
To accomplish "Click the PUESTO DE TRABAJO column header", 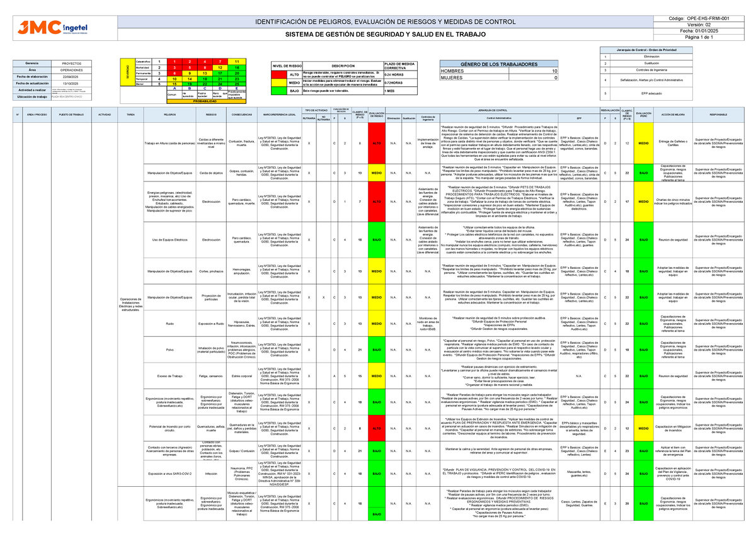I will point(71,115).
